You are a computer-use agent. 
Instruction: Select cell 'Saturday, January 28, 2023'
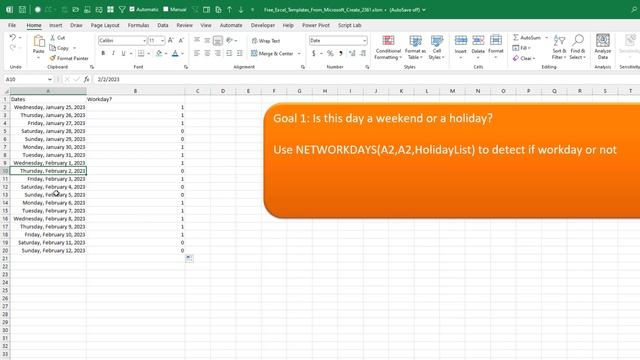click(48, 131)
